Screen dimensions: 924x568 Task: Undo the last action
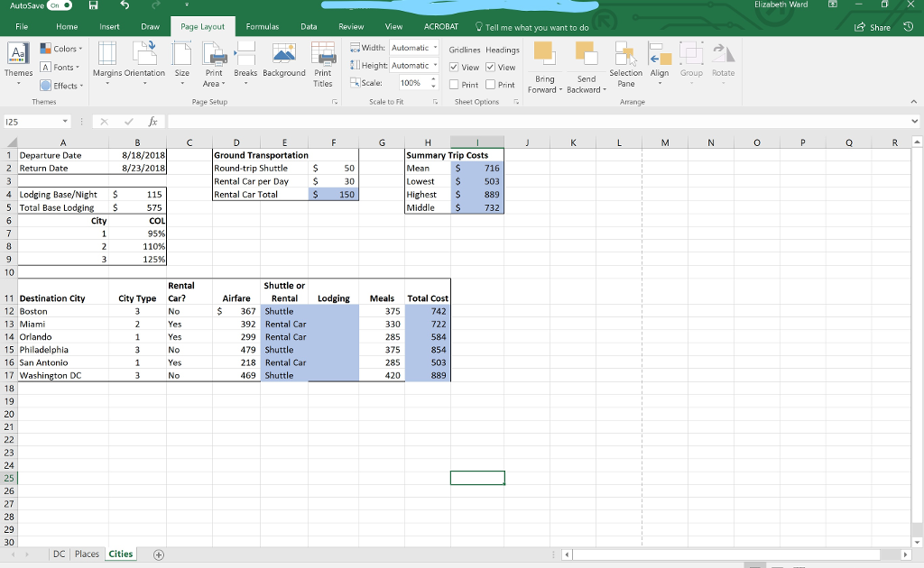(125, 5)
